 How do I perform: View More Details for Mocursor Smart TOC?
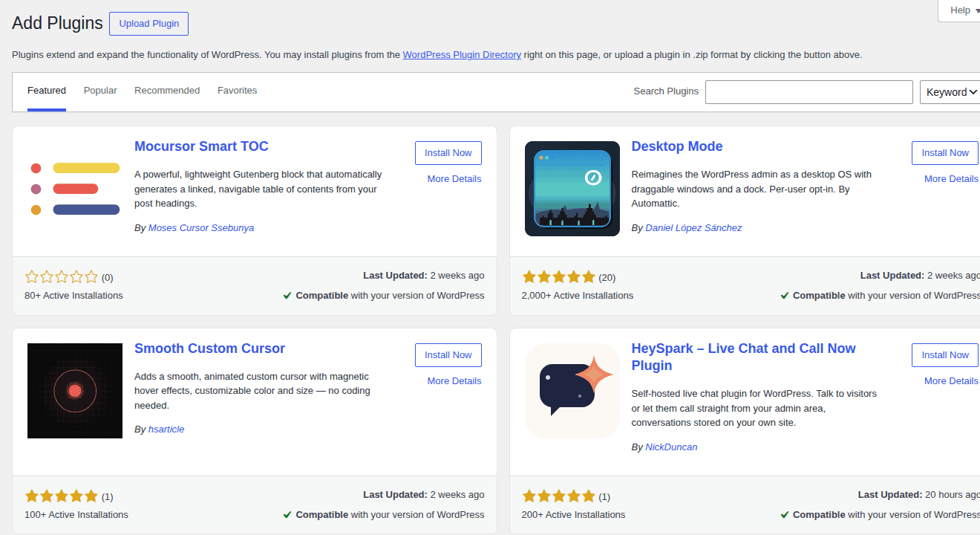click(x=454, y=179)
